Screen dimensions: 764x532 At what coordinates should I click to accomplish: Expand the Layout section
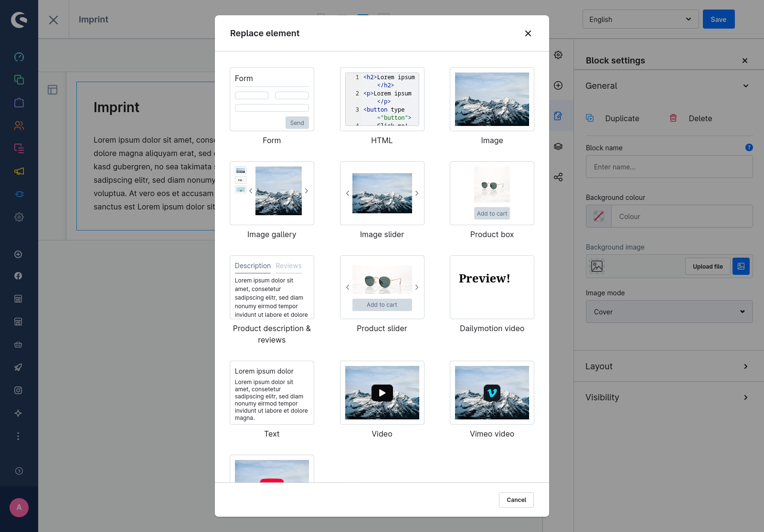pyautogui.click(x=668, y=366)
